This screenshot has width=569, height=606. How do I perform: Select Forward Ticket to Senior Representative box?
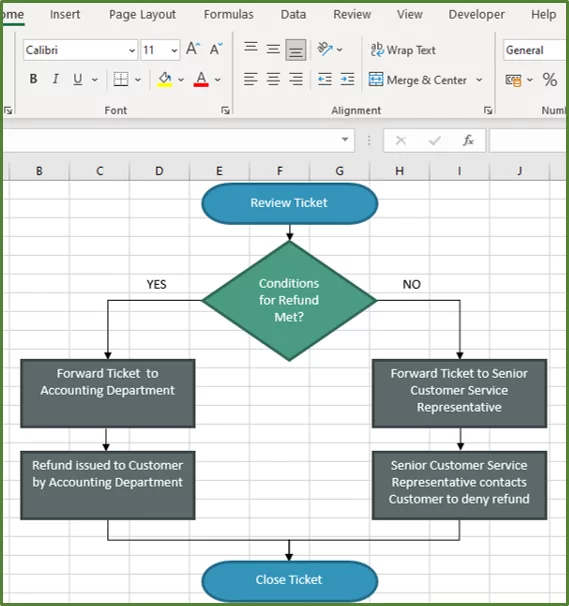pos(459,393)
